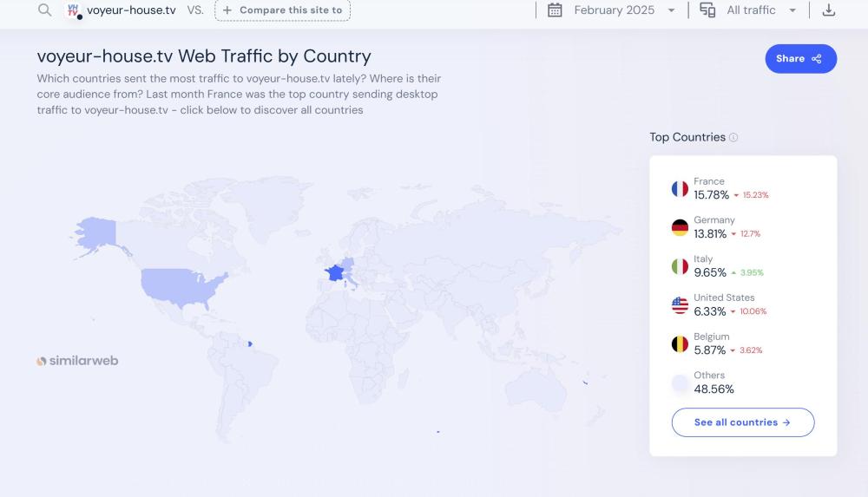Click See all countries button
The image size is (868, 497).
tap(743, 422)
